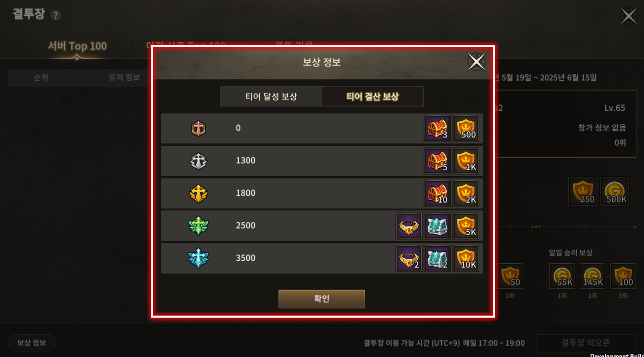
Task: Select the 500 crown shield reward icon
Action: 466,128
